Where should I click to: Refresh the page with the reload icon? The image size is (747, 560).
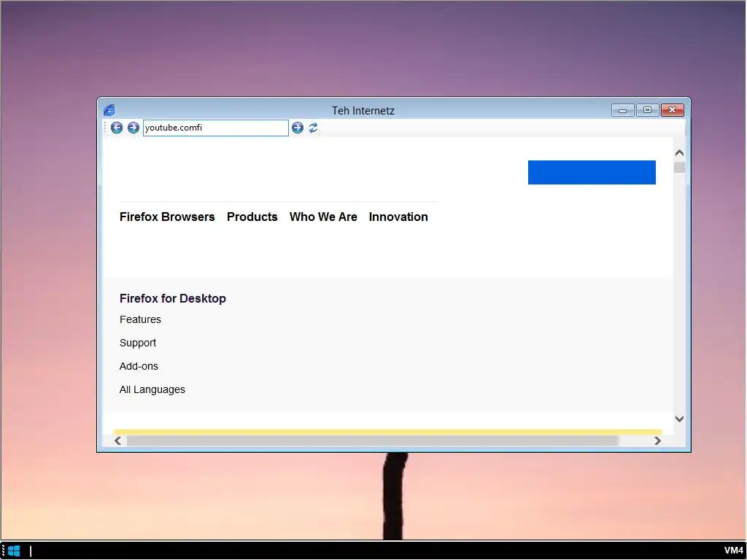(313, 128)
